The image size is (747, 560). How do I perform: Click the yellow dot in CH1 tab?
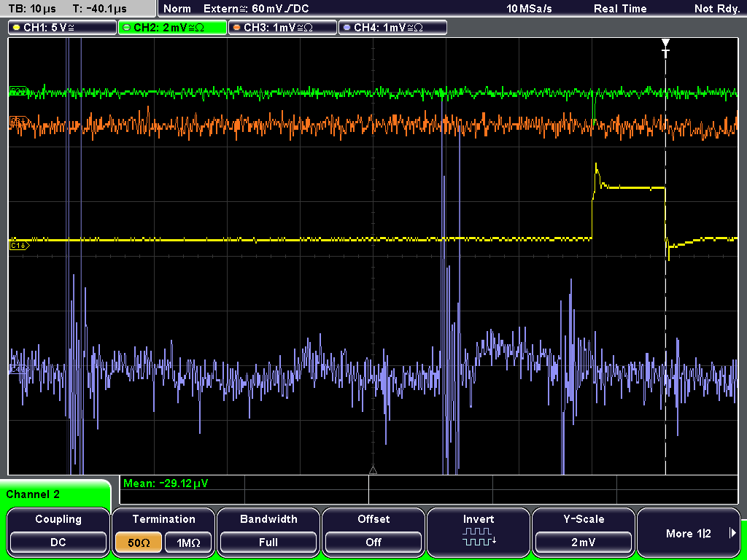click(x=18, y=28)
